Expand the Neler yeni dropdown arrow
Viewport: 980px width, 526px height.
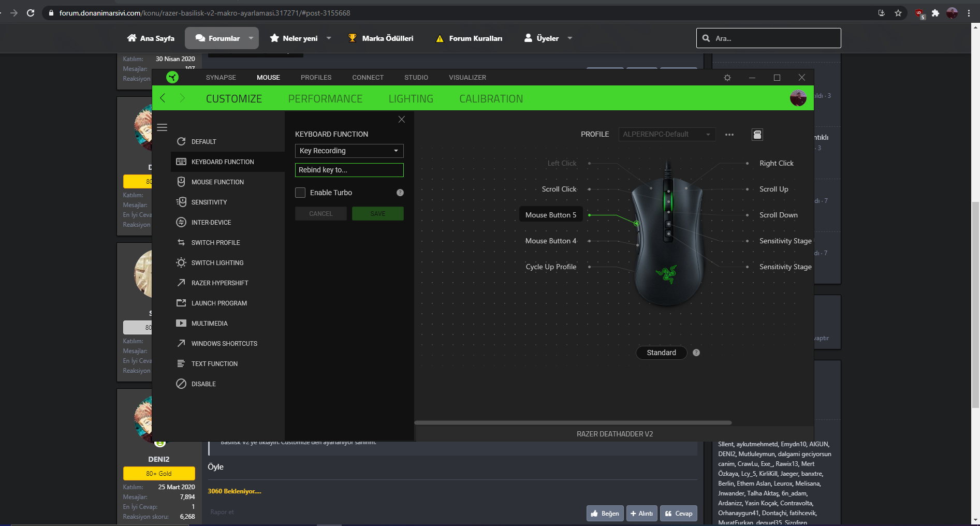pos(329,38)
